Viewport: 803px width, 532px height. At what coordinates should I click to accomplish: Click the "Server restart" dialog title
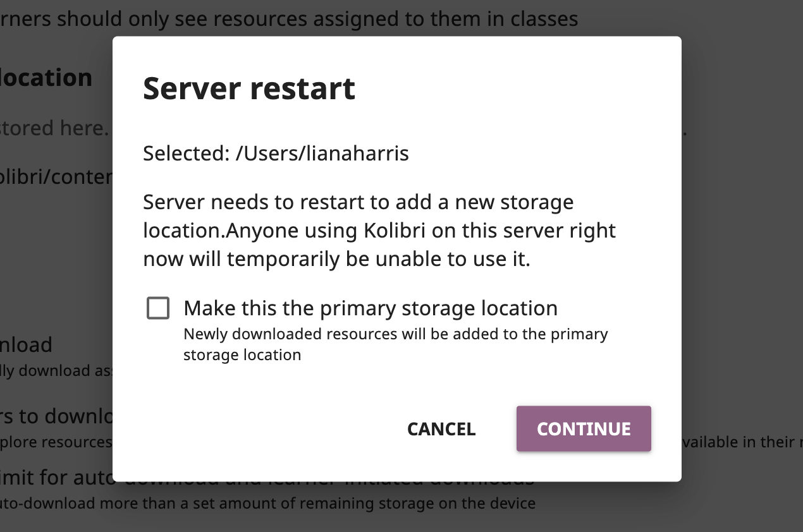248,88
